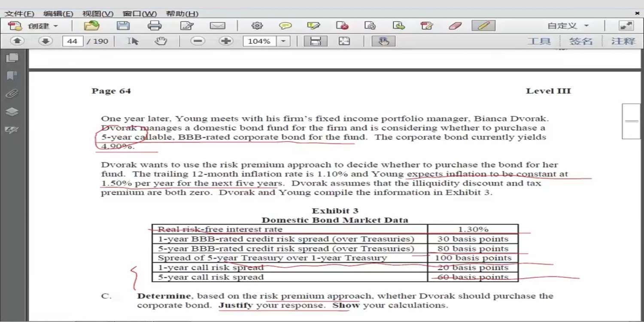This screenshot has height=322, width=644.
Task: Click the '60 basis points' cell
Action: (x=473, y=277)
